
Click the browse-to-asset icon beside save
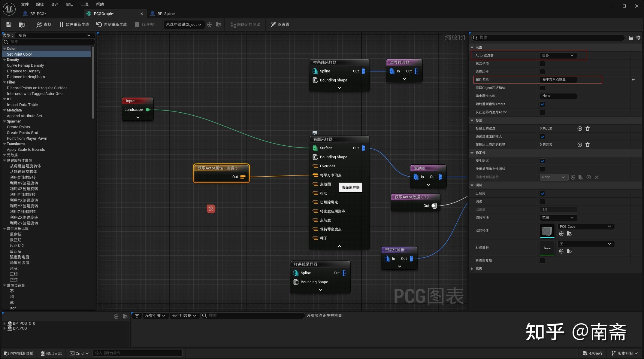pos(22,25)
